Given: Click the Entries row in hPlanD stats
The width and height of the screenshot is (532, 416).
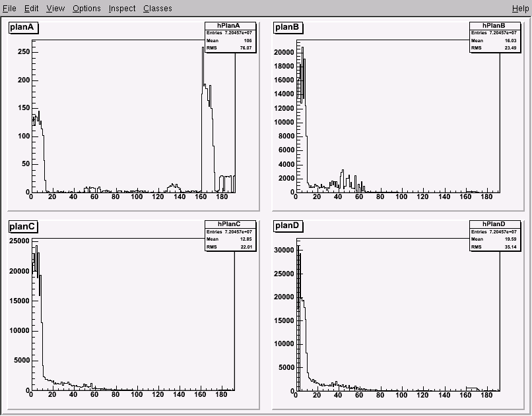Looking at the screenshot, I should click(x=494, y=231).
